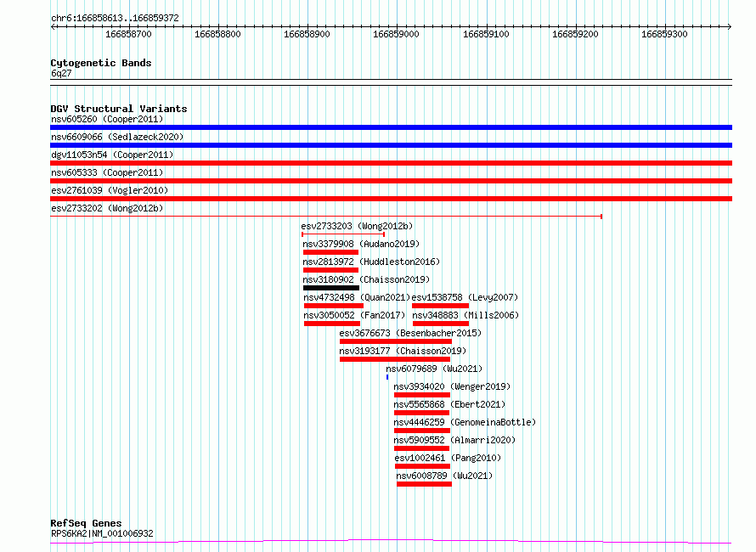Image resolution: width=756 pixels, height=552 pixels.
Task: Click the red bar under nsv5565868
Action: (x=422, y=413)
